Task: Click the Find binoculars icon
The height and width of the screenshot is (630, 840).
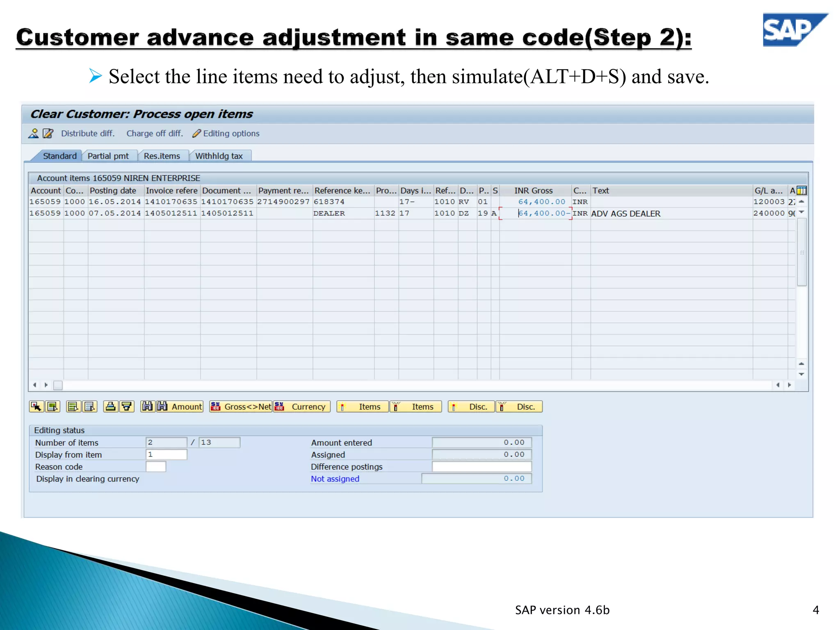Action: pos(148,406)
